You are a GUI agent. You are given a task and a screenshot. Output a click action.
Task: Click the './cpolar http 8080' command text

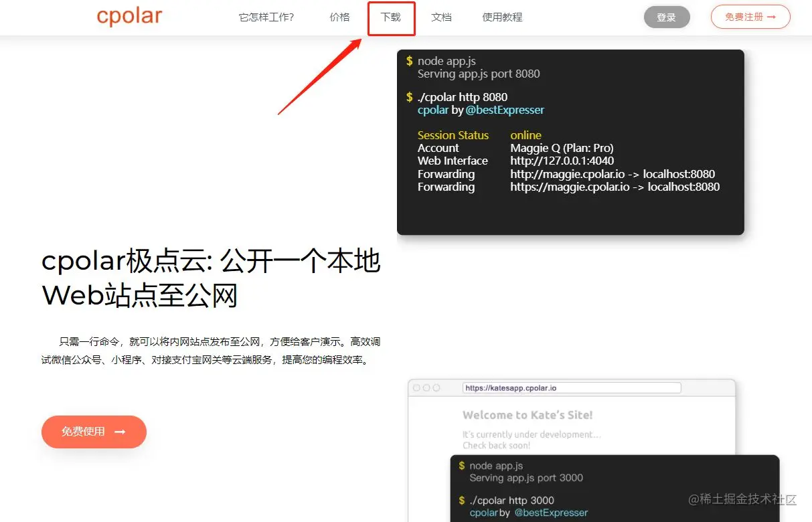coord(463,97)
